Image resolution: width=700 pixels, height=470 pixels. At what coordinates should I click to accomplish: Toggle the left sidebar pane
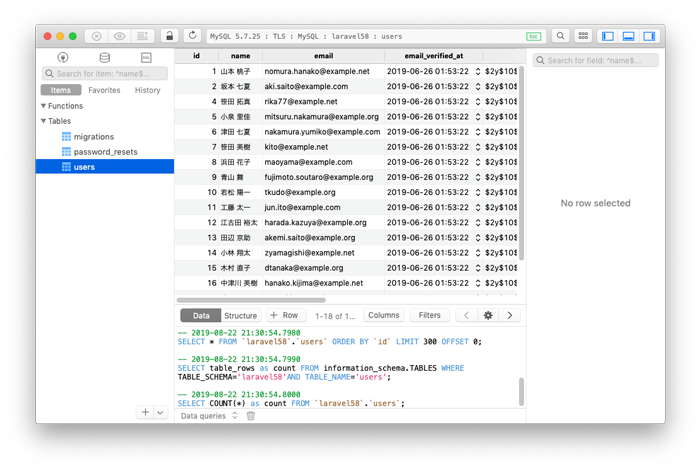pyautogui.click(x=608, y=36)
